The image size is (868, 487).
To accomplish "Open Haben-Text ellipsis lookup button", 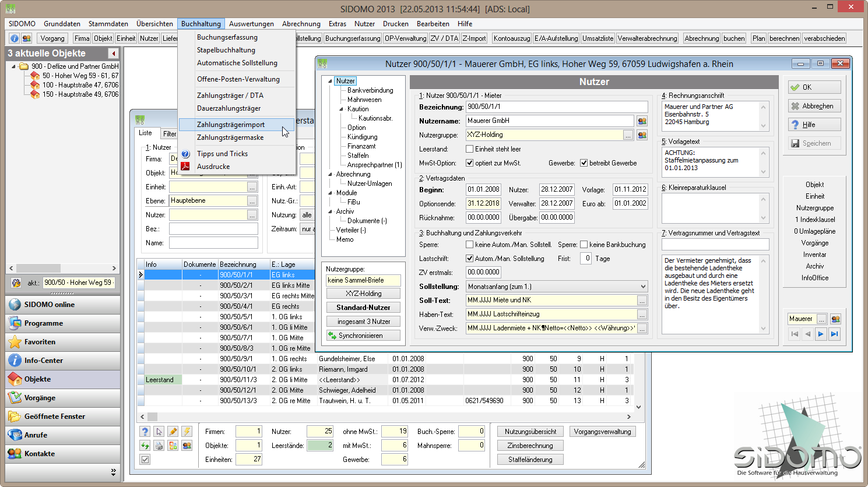I will click(x=642, y=315).
